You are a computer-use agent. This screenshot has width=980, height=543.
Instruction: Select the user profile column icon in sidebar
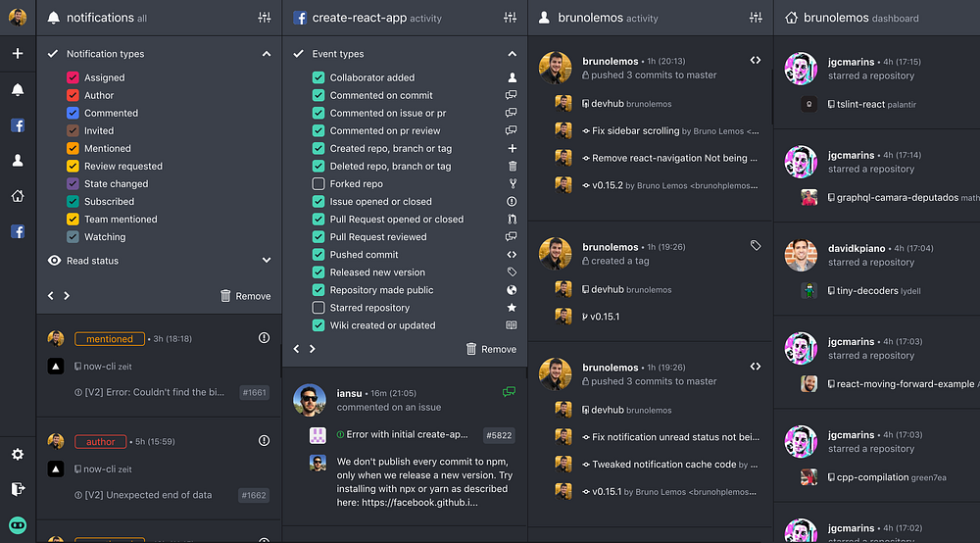(18, 161)
